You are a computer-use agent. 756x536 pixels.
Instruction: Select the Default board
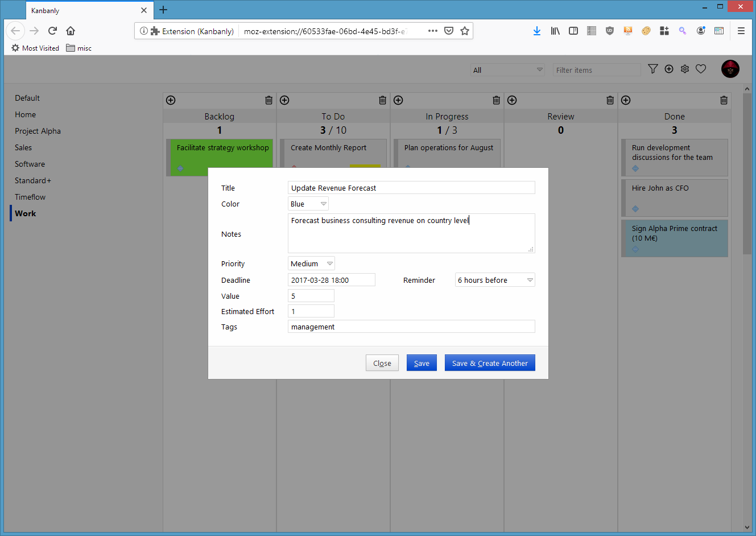pos(27,98)
